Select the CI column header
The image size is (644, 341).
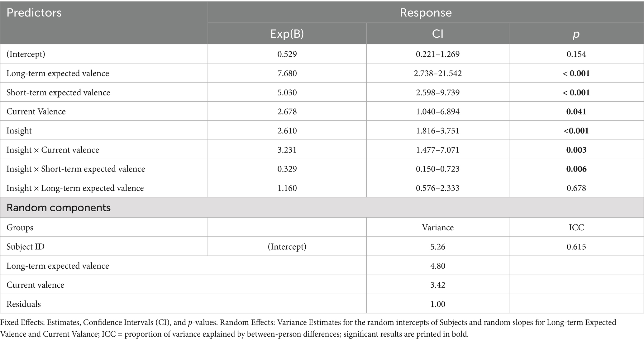coord(437,34)
